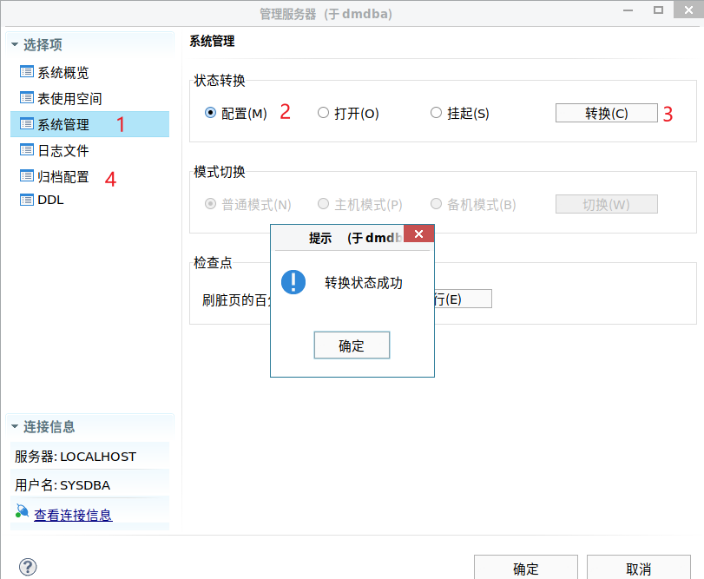The width and height of the screenshot is (704, 579).
Task: Click the 状态转换 group label
Action: [x=220, y=81]
